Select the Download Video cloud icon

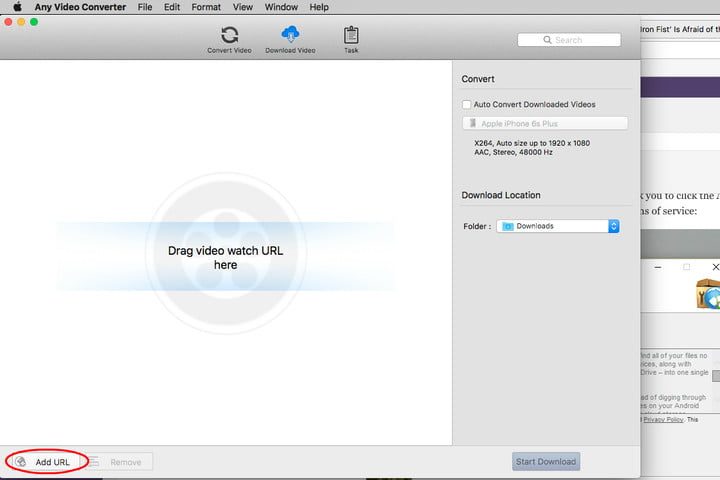tap(290, 35)
